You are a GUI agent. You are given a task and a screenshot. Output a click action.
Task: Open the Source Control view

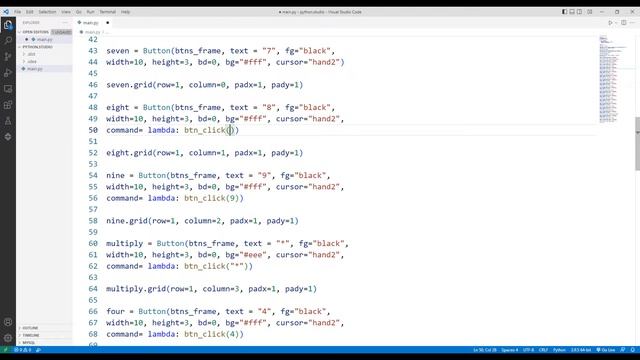[x=8, y=57]
